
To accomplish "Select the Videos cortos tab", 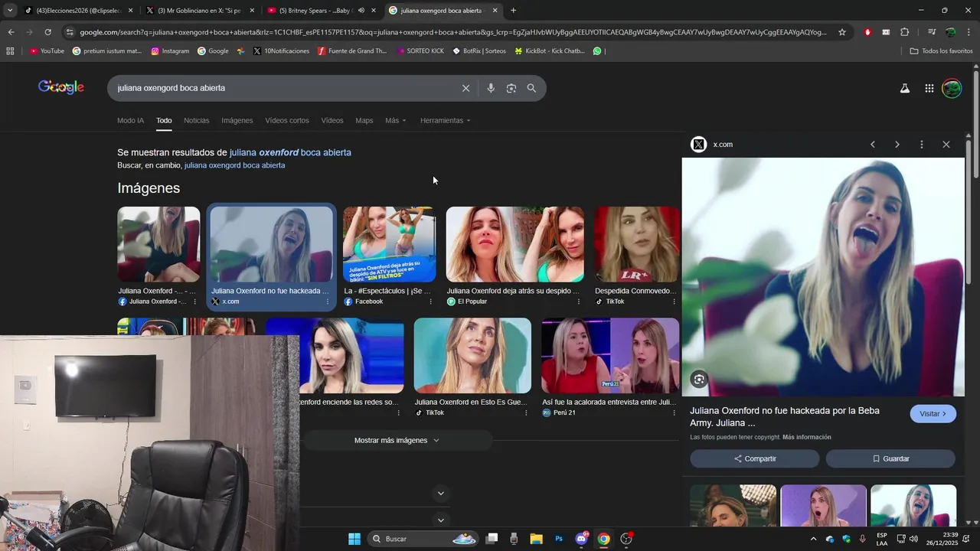I will coord(287,121).
